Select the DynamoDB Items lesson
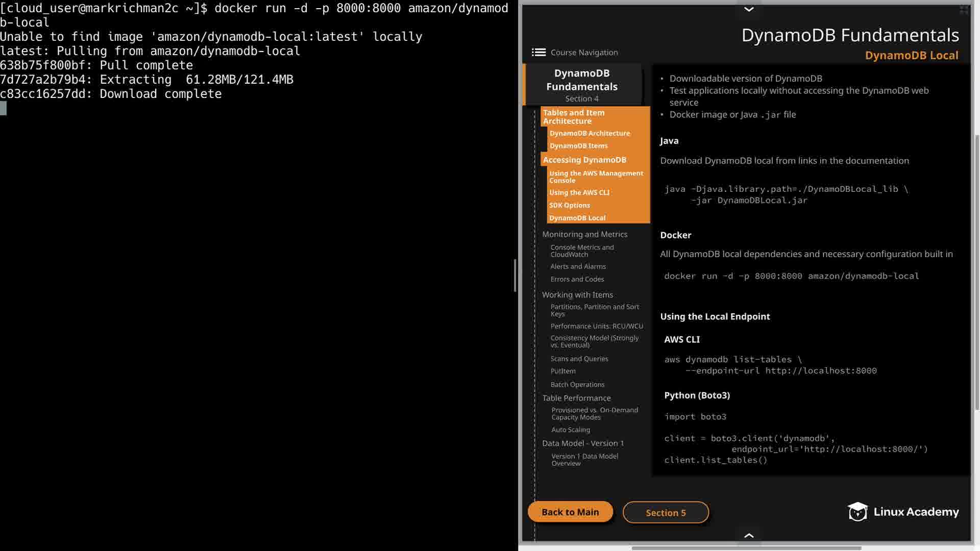The height and width of the screenshot is (551, 980). 578,146
